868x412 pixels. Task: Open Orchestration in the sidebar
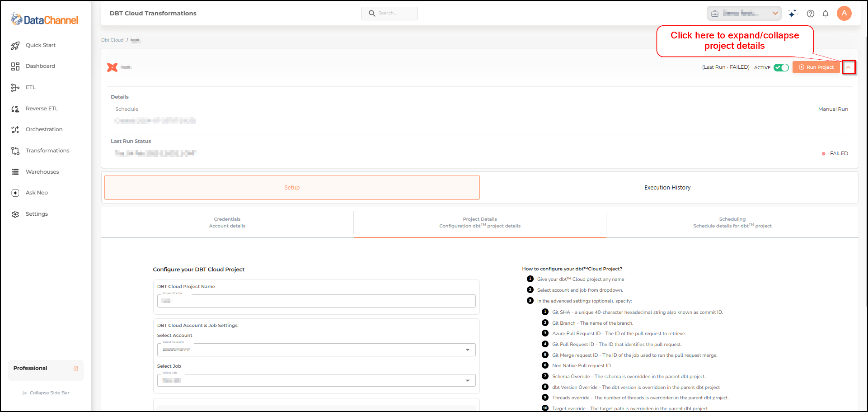(x=45, y=130)
